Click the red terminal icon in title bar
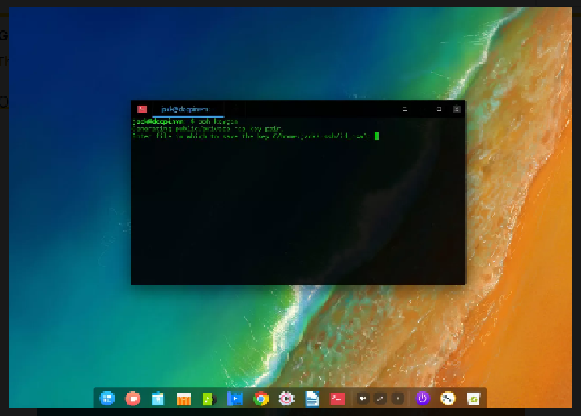 click(142, 109)
